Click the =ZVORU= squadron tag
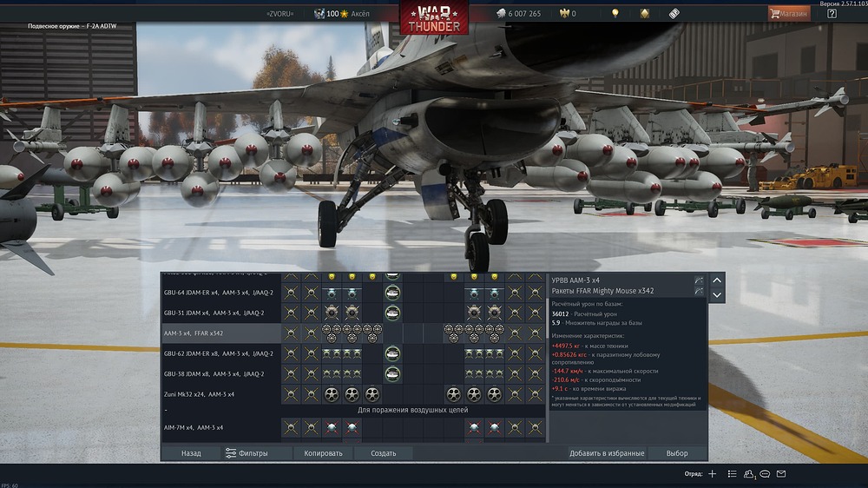The height and width of the screenshot is (488, 868). [280, 13]
